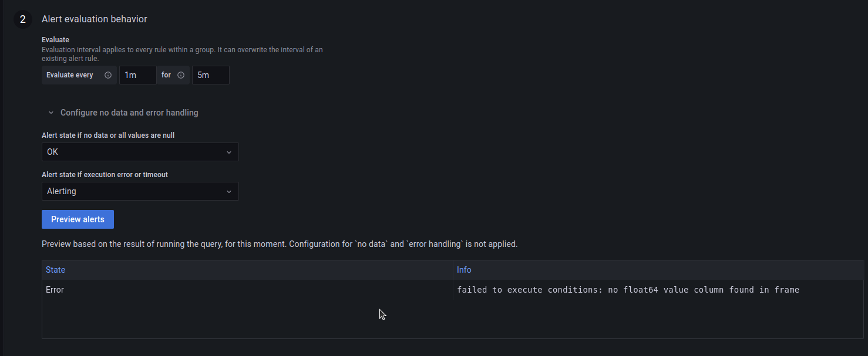Click the State column header

pos(55,270)
